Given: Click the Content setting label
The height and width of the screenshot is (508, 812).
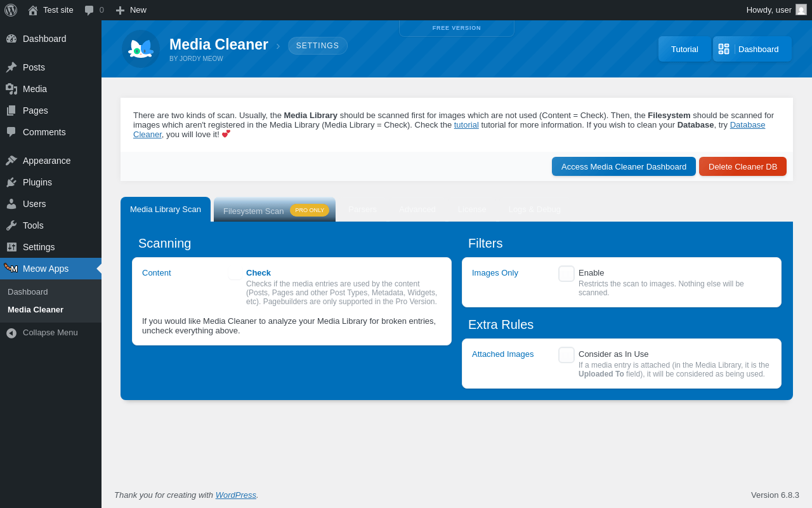Looking at the screenshot, I should click(x=157, y=273).
